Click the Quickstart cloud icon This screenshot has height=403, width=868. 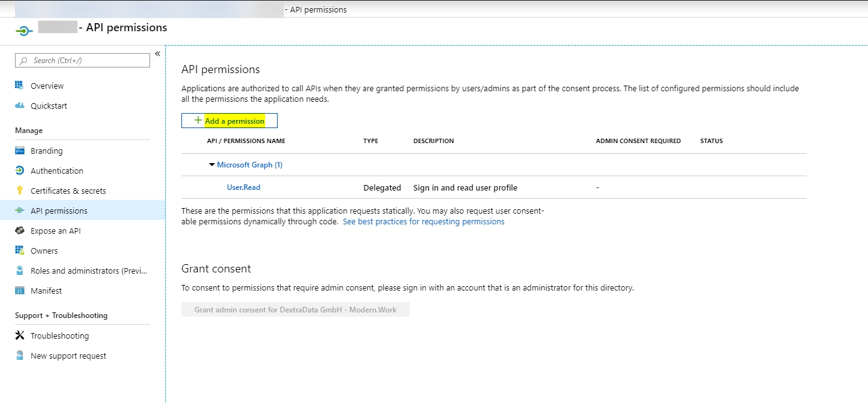(19, 106)
